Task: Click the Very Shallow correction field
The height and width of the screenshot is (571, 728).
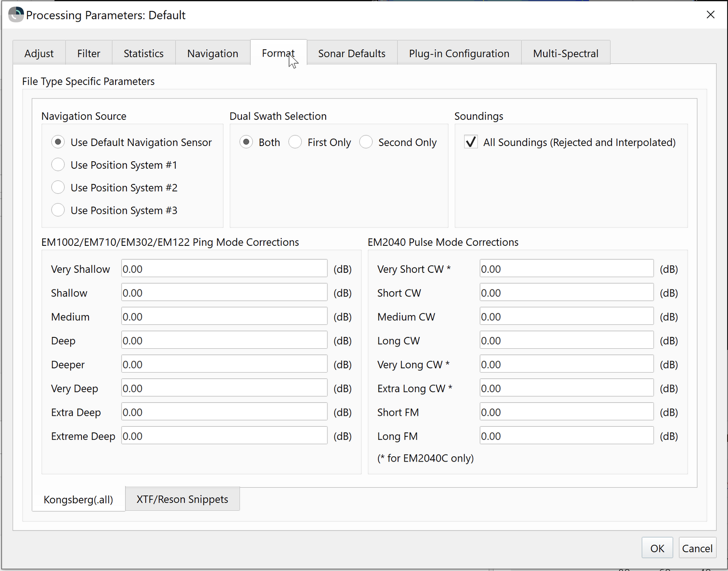Action: click(224, 269)
